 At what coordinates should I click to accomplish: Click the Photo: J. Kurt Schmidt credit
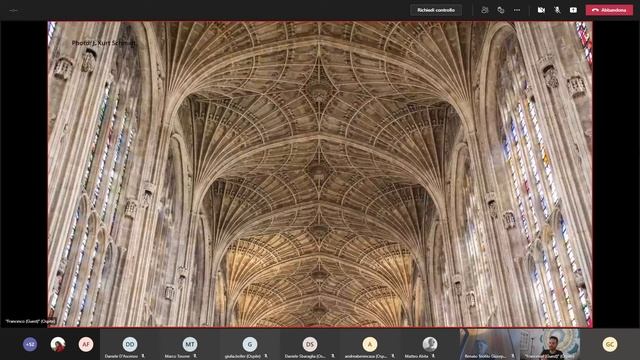pyautogui.click(x=103, y=42)
